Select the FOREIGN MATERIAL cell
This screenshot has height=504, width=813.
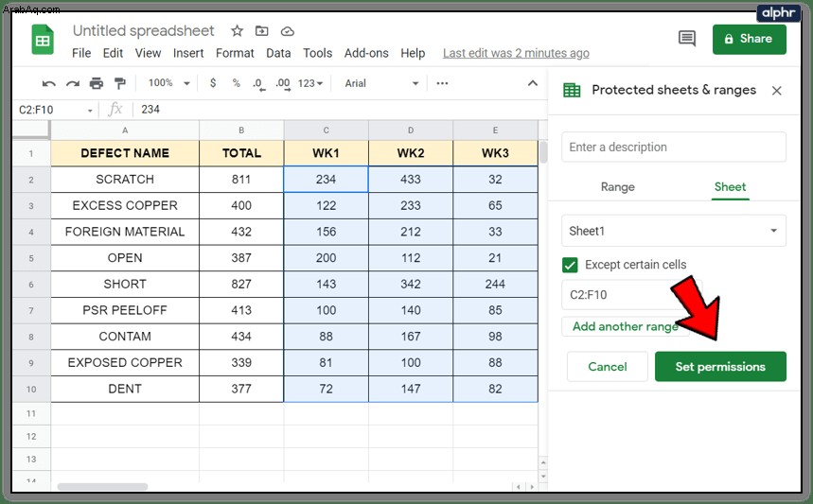(x=125, y=232)
